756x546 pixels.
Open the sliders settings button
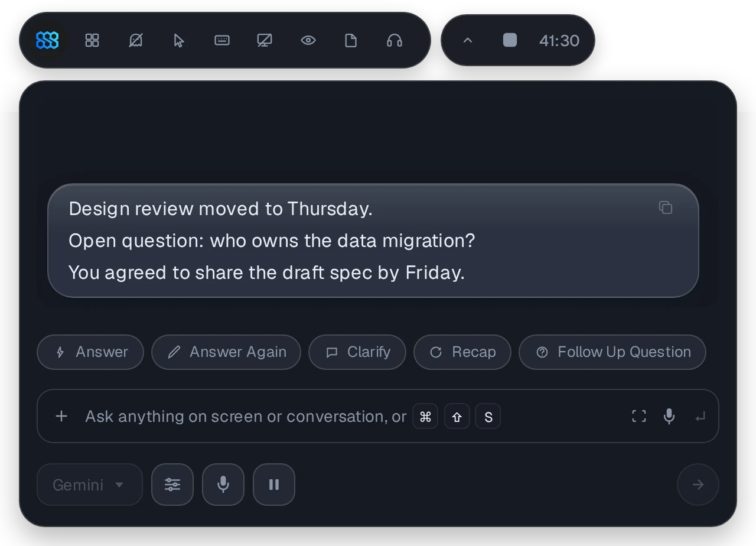[172, 485]
